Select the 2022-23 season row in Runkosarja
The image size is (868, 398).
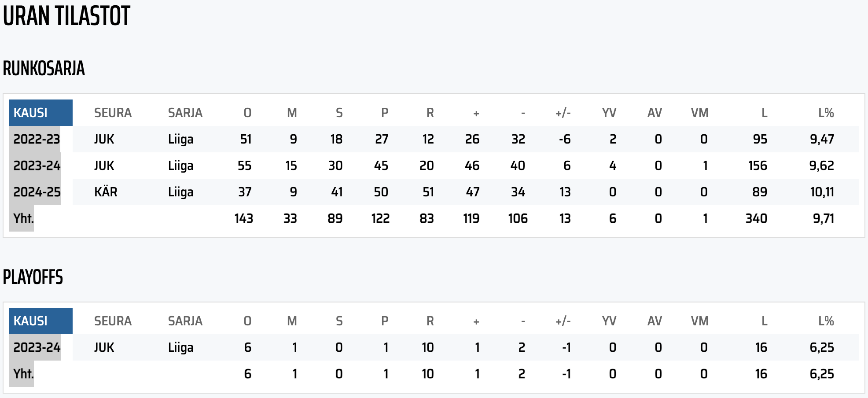click(x=434, y=139)
